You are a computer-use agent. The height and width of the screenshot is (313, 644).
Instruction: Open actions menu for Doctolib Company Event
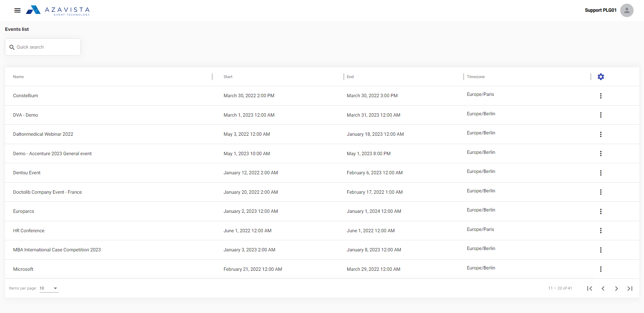click(x=601, y=192)
